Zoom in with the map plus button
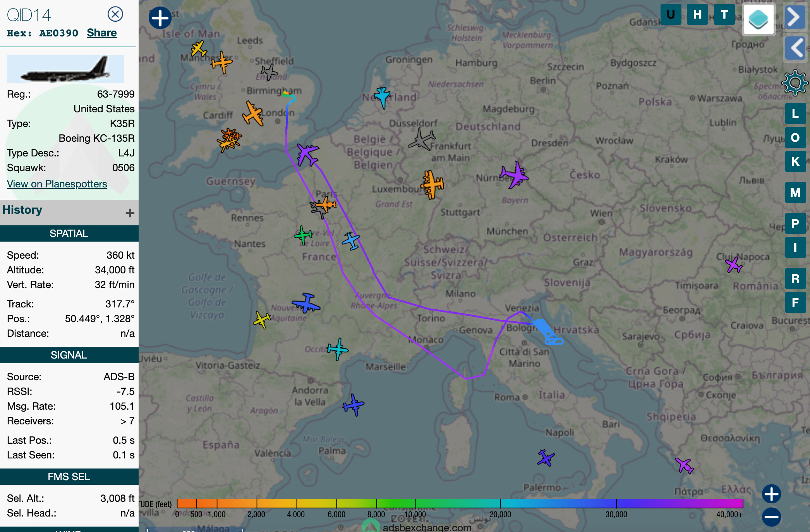Screen dimensions: 810x532 point(771,494)
